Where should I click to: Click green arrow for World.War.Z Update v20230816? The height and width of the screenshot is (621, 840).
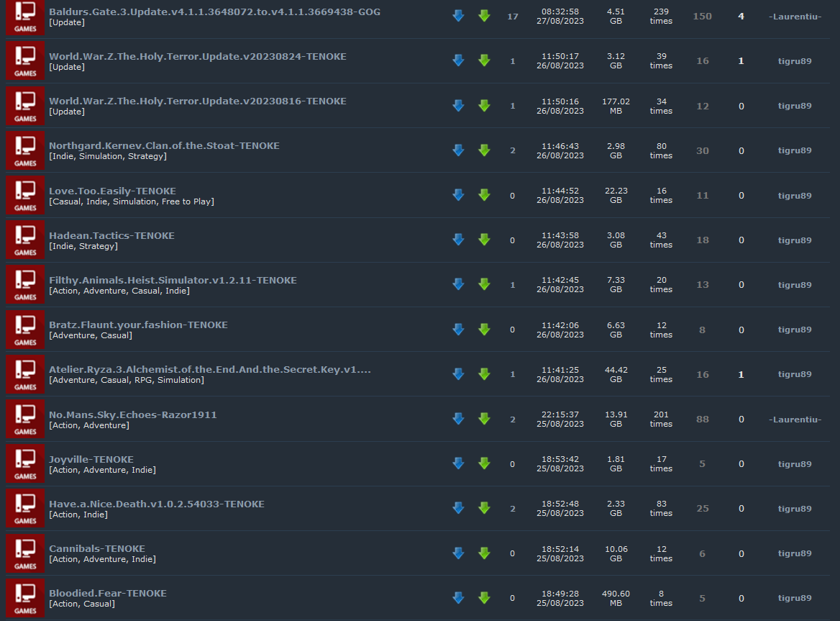pyautogui.click(x=484, y=106)
